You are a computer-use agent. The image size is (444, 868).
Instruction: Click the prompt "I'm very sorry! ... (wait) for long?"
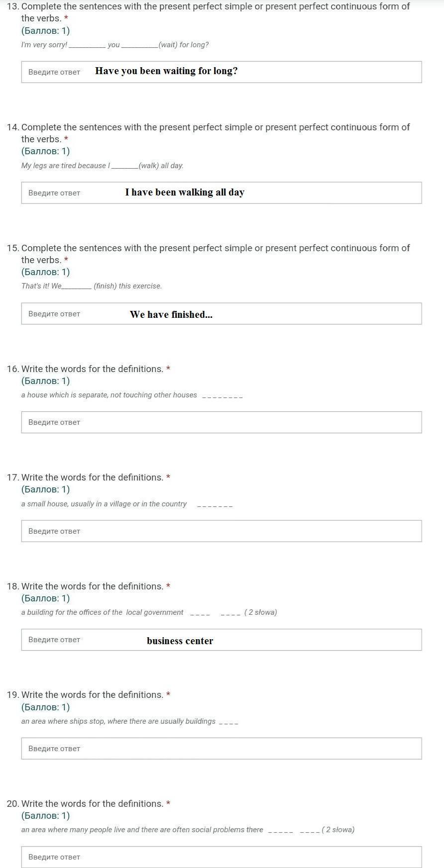point(114,45)
